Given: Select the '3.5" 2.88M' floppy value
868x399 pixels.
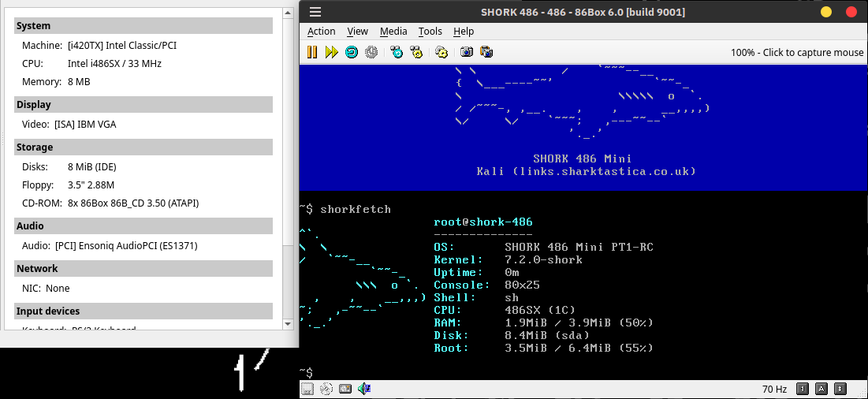Looking at the screenshot, I should click(x=91, y=185).
